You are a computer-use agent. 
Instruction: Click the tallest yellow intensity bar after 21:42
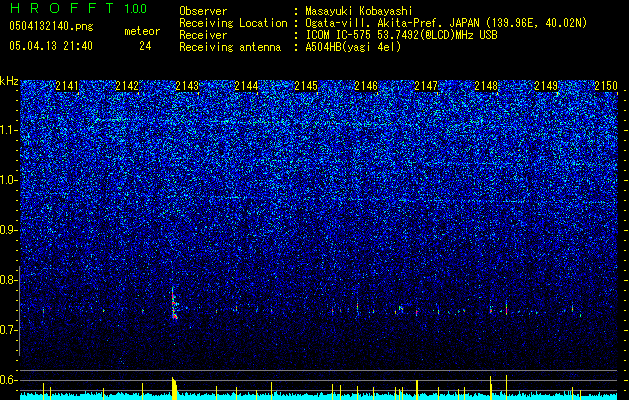(x=174, y=388)
